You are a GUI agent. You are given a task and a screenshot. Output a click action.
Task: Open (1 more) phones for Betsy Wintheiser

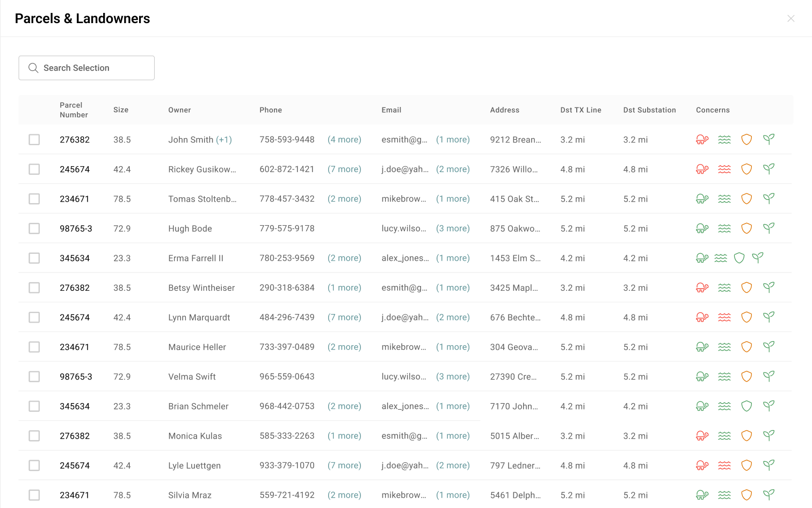[344, 288]
